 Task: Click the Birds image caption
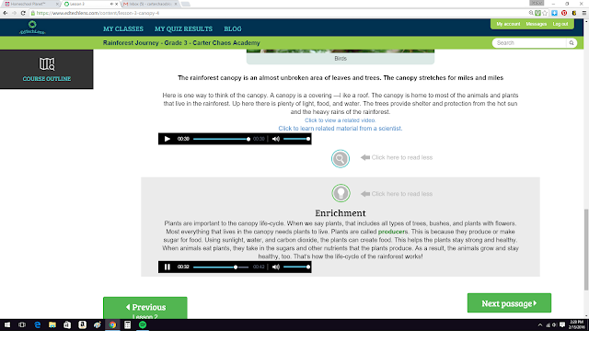click(341, 59)
